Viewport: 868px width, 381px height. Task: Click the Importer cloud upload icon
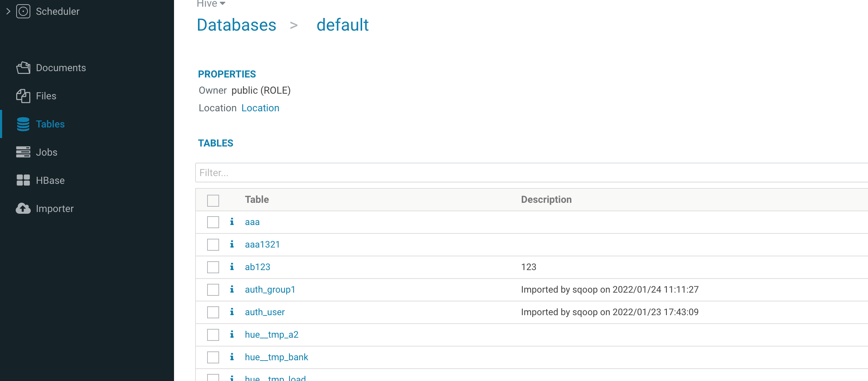(x=23, y=208)
